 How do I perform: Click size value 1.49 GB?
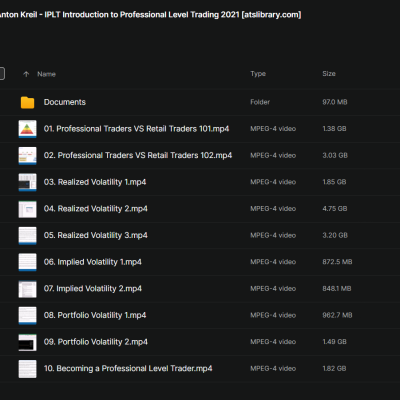(334, 342)
